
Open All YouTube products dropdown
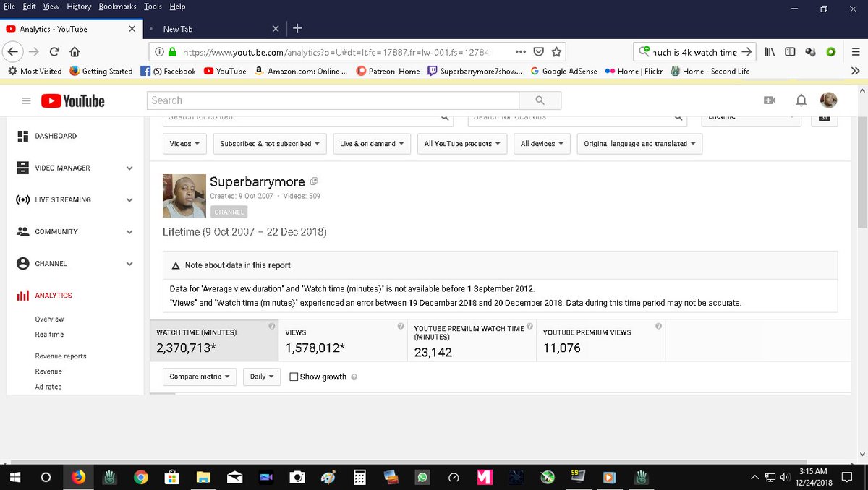pyautogui.click(x=462, y=144)
